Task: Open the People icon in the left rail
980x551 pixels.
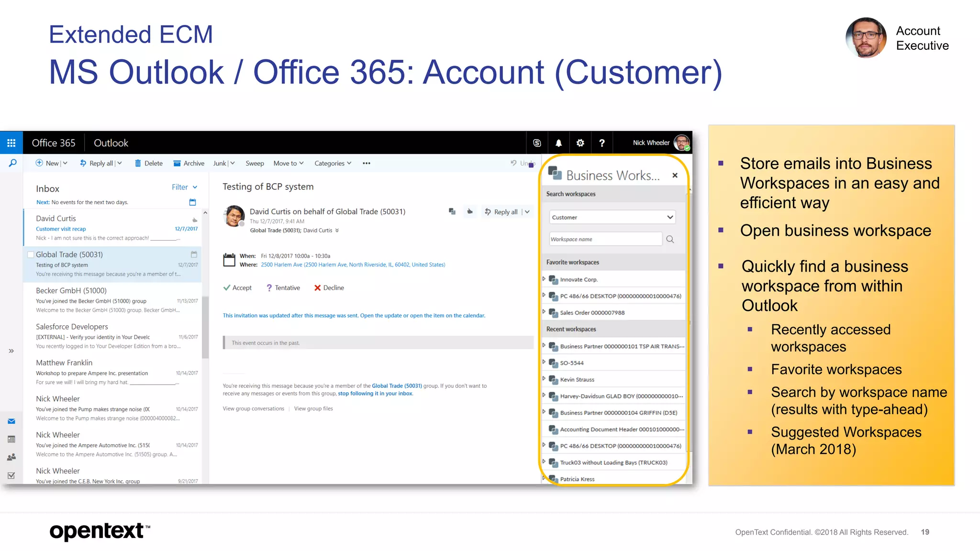Action: 11,457
